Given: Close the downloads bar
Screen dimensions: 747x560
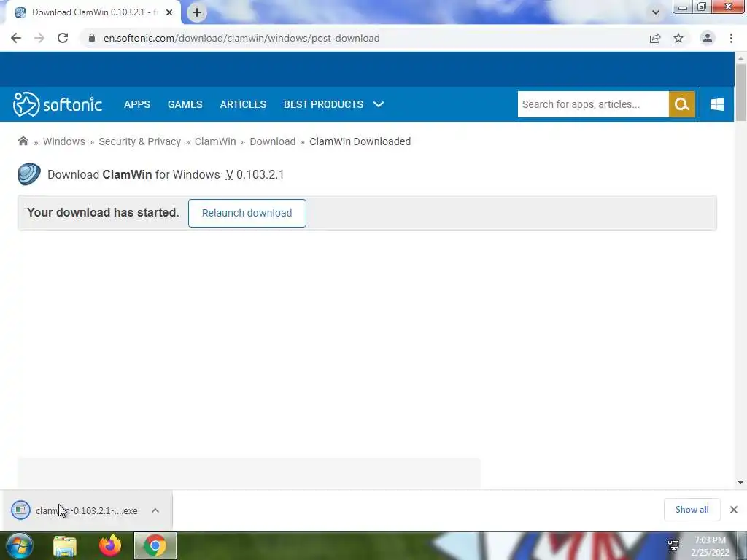Looking at the screenshot, I should point(734,510).
